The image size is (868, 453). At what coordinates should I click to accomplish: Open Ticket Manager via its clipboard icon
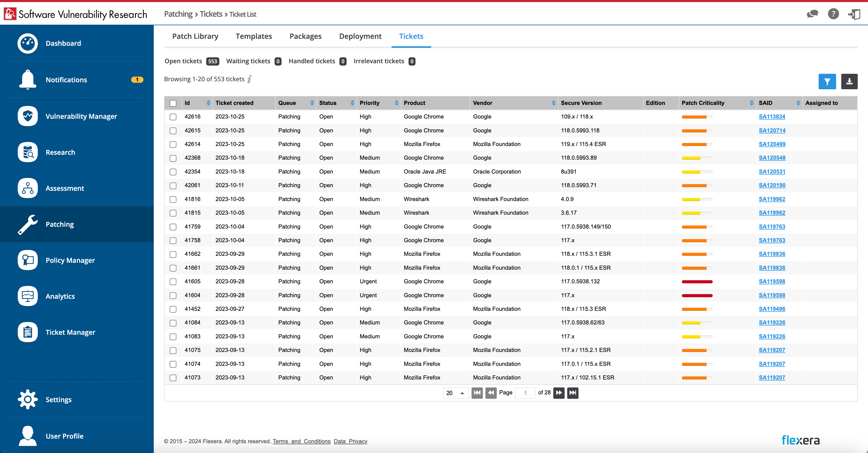click(27, 332)
